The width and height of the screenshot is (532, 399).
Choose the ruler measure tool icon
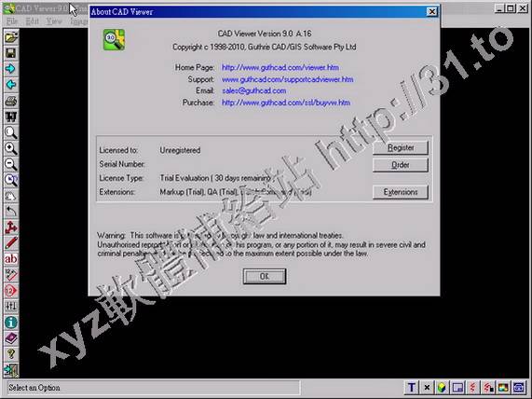[x=11, y=275]
